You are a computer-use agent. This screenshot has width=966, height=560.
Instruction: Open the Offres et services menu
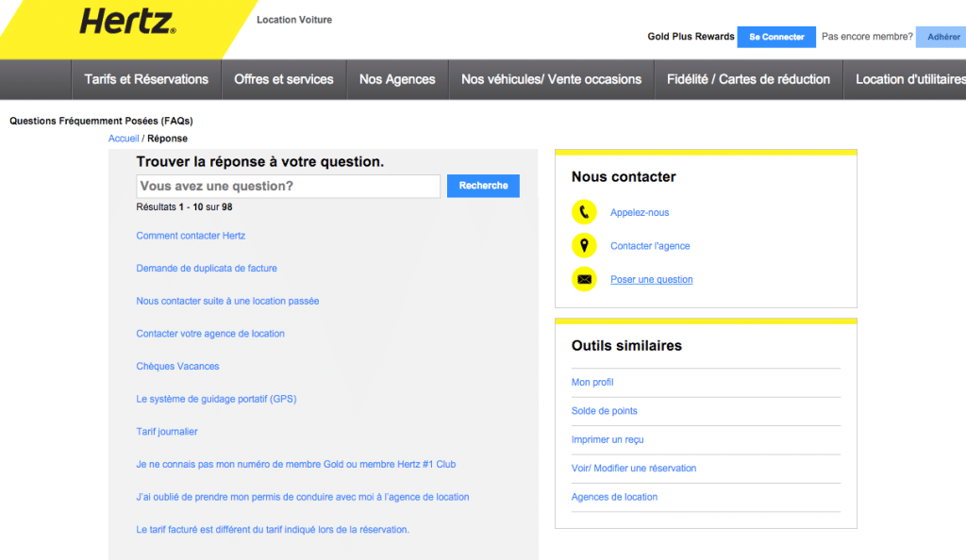[x=283, y=79]
